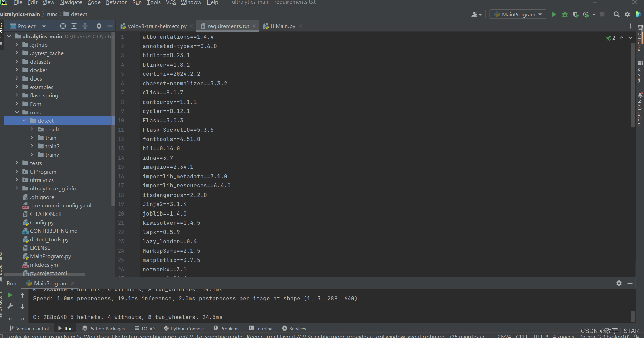The image size is (644, 338).
Task: Hide the Run tool window
Action: (630, 283)
